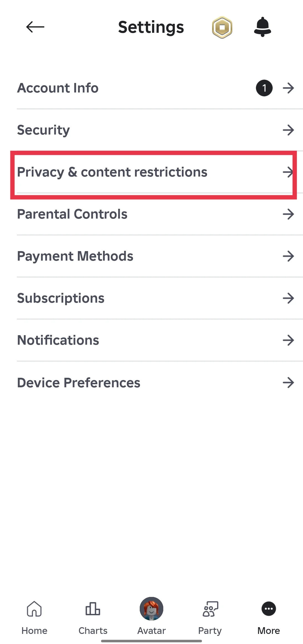Open the Robux coin icon
Viewport: 303px width, 644px height.
tap(222, 27)
